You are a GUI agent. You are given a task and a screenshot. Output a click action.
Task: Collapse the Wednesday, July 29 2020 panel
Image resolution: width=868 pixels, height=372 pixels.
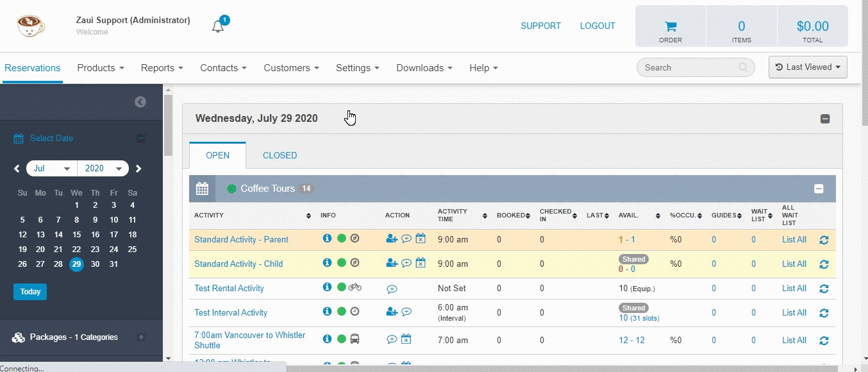click(x=825, y=119)
